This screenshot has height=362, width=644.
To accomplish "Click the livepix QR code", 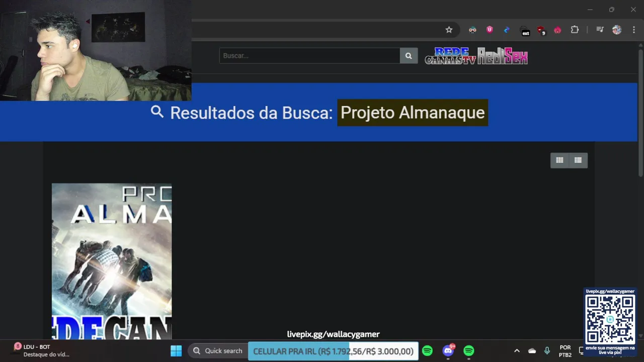I will 610,319.
